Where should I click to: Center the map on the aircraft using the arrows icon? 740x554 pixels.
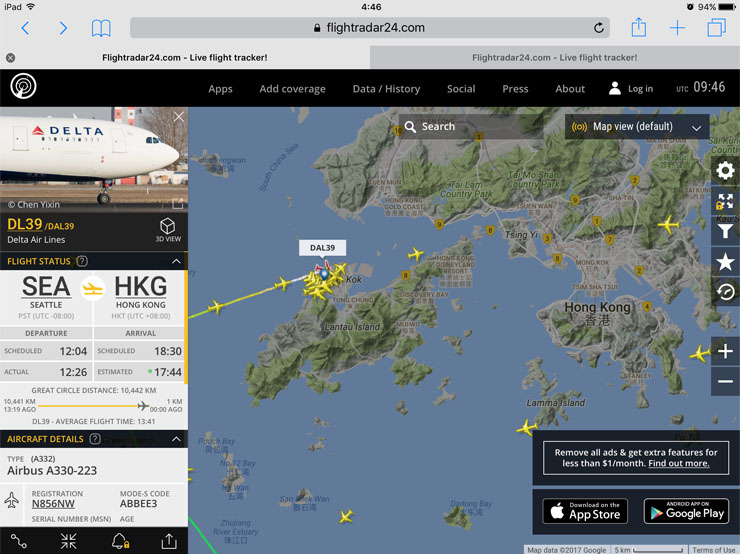[68, 541]
